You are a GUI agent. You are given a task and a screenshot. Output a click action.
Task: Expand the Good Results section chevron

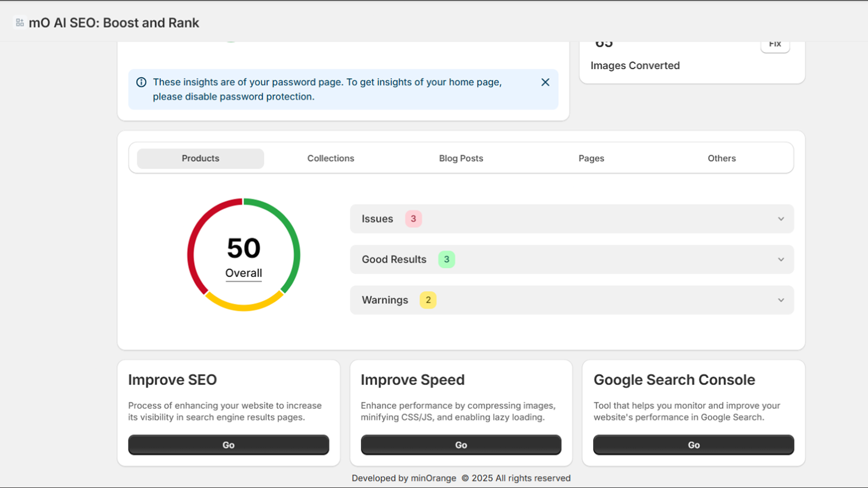pos(781,260)
